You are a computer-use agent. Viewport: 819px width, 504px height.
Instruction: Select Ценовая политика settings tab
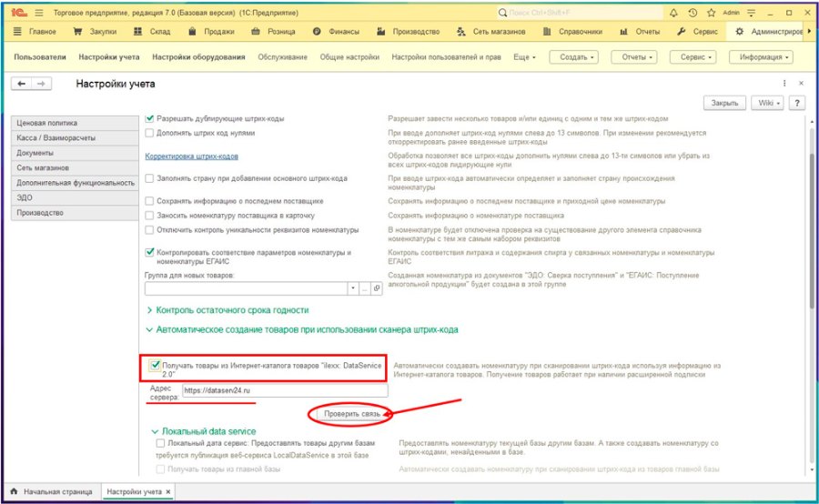pos(75,123)
